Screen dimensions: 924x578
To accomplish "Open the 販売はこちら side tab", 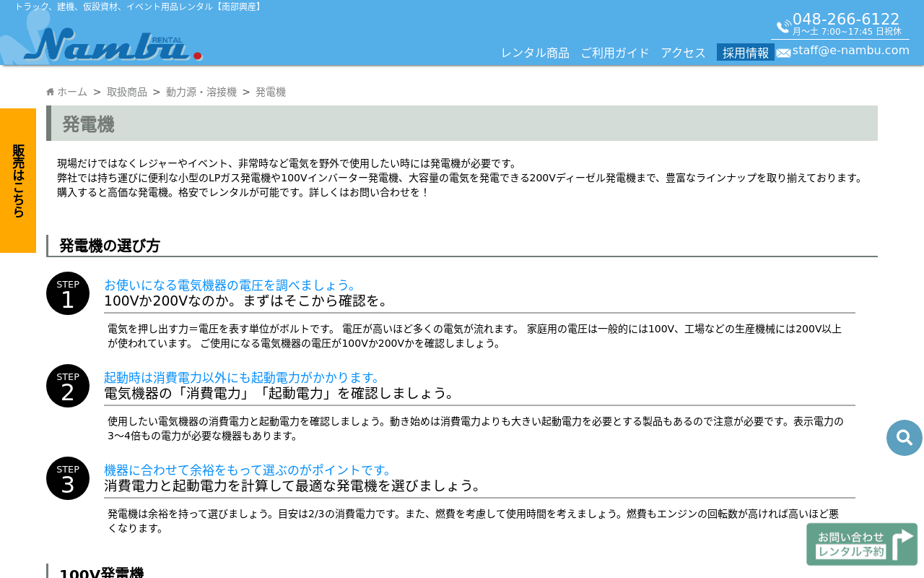I will click(18, 181).
